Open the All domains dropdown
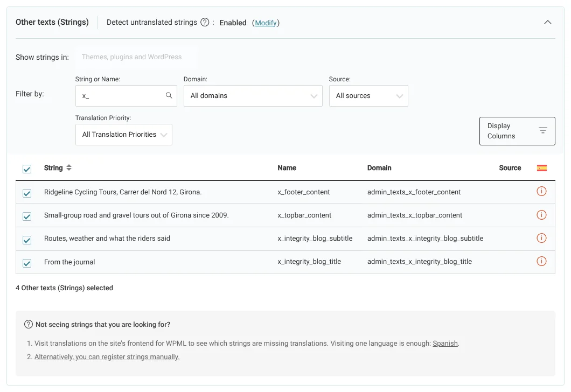This screenshot has height=392, width=571. tap(253, 96)
